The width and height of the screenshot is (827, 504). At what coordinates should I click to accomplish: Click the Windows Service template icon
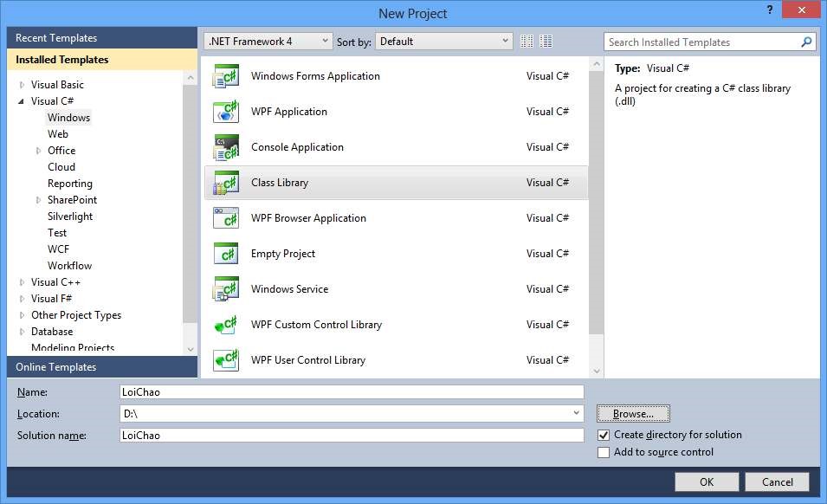226,289
